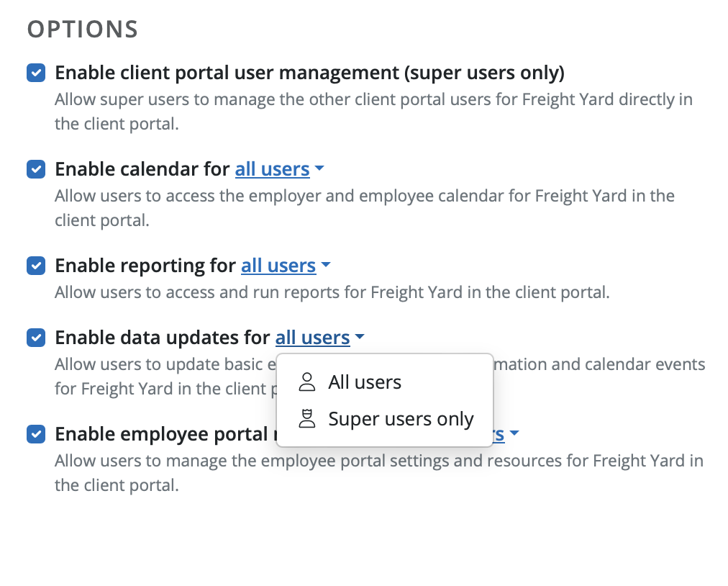Toggle the Enable calendar checkbox
Image resolution: width=728 pixels, height=586 pixels.
[36, 169]
